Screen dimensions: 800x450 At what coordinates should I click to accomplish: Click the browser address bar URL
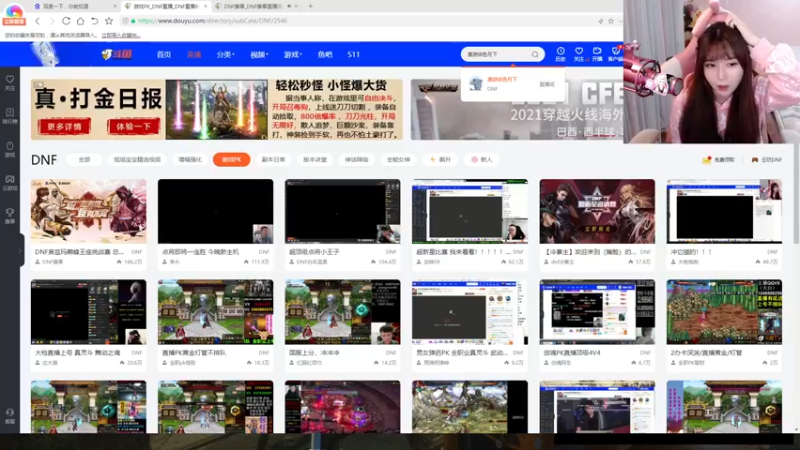[x=212, y=21]
